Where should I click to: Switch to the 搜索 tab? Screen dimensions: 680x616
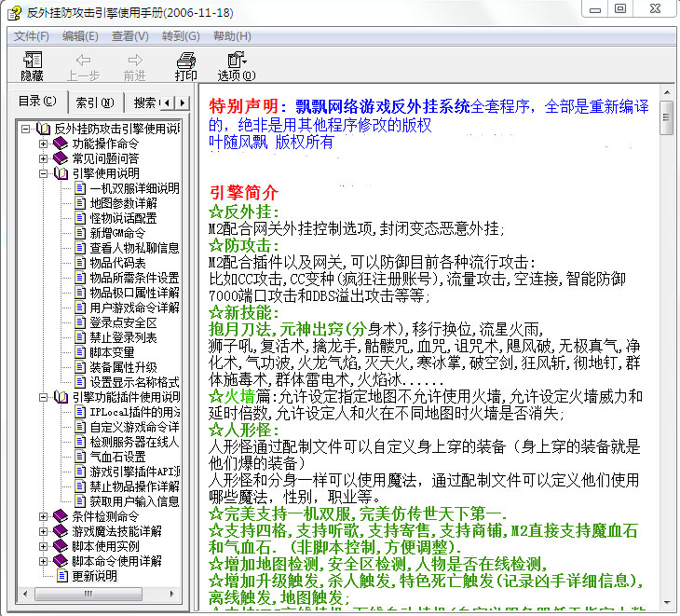coord(144,103)
